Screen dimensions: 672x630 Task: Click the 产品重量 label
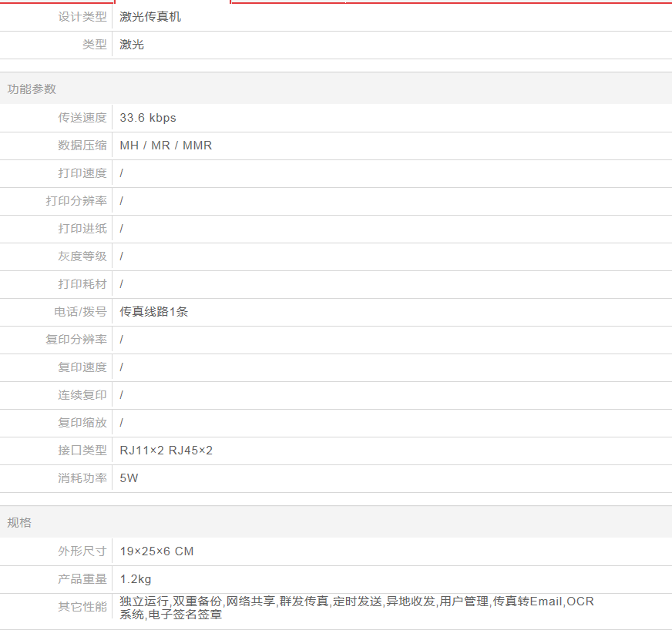click(x=82, y=579)
